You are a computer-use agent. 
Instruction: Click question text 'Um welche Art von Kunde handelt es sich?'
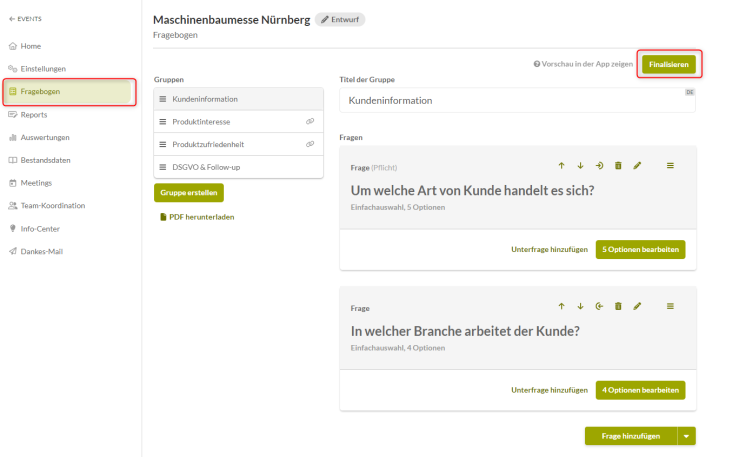pyautogui.click(x=472, y=191)
